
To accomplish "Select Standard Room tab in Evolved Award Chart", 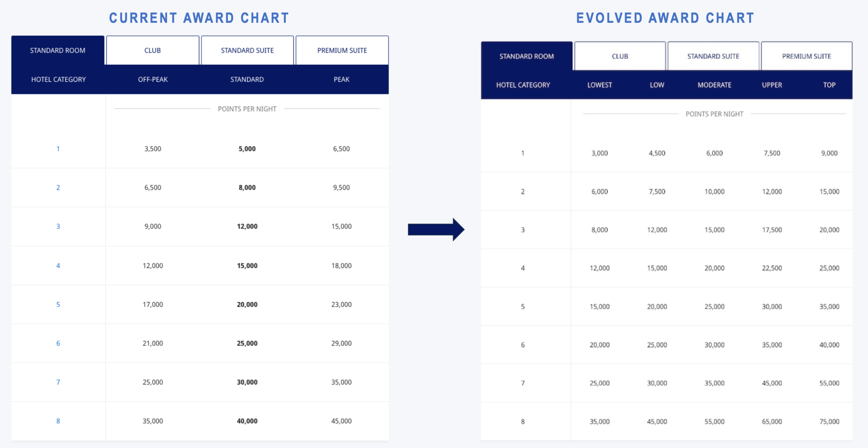I will point(527,56).
